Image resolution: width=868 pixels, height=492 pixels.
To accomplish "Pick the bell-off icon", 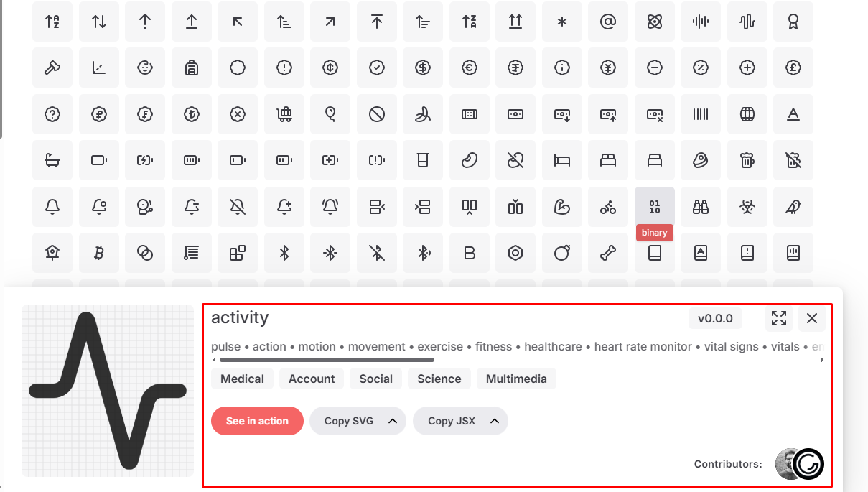I will 238,207.
